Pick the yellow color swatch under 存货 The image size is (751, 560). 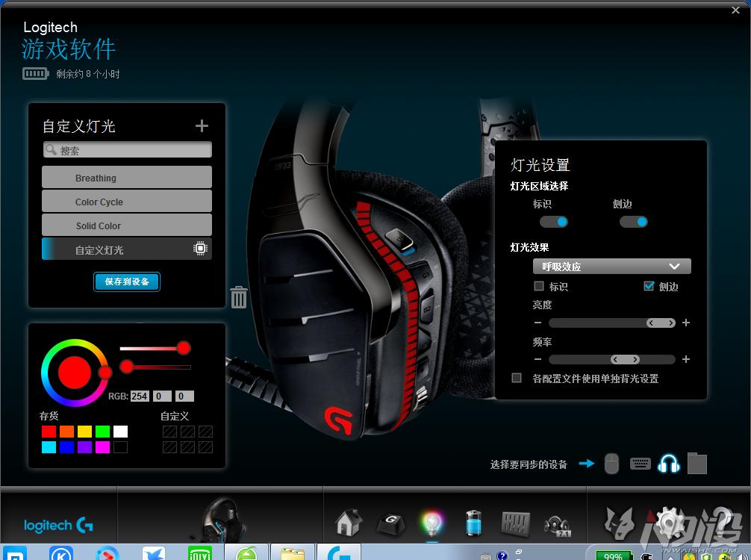click(87, 431)
